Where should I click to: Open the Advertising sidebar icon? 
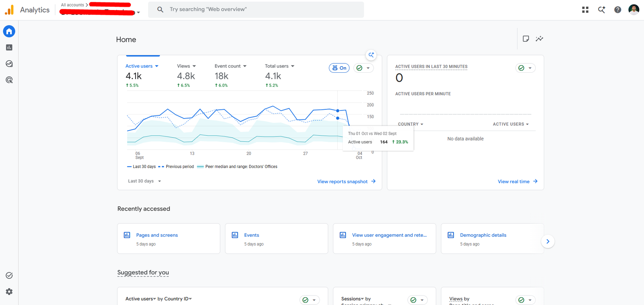[x=9, y=80]
